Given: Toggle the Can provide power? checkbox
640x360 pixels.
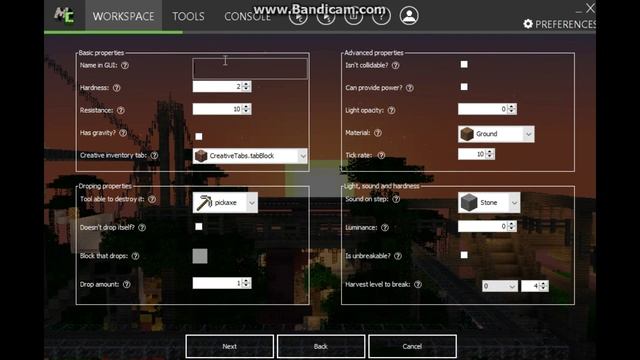Looking at the screenshot, I should click(464, 87).
